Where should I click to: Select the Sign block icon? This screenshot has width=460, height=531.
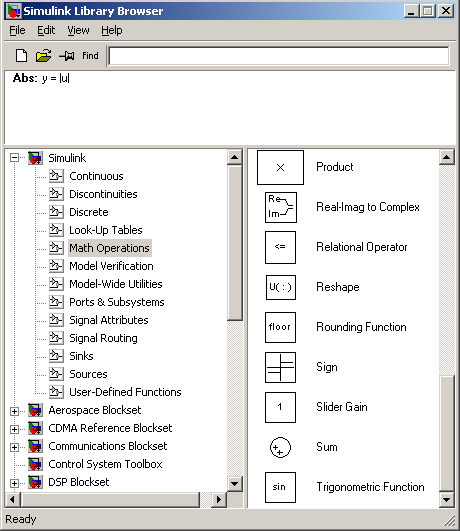(x=280, y=367)
